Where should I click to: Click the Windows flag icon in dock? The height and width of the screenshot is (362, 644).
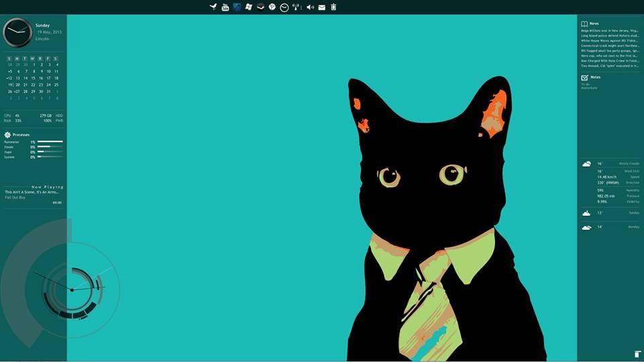tap(248, 7)
